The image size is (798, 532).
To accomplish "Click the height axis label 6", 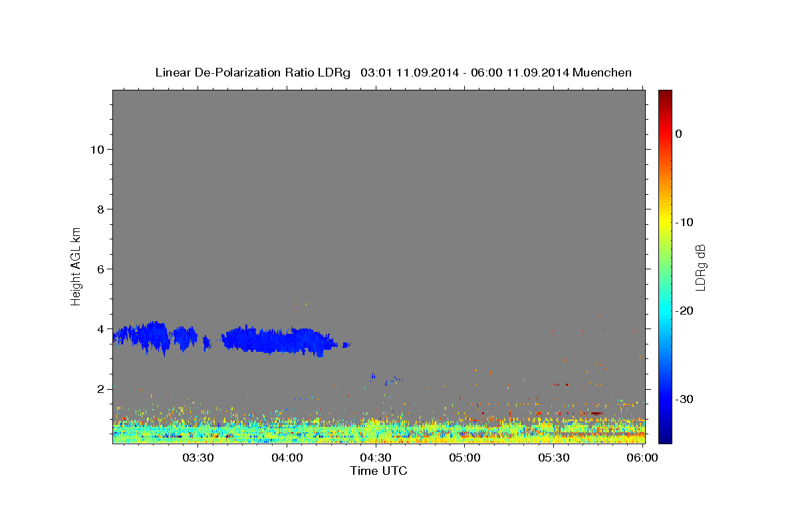I will pyautogui.click(x=100, y=269).
